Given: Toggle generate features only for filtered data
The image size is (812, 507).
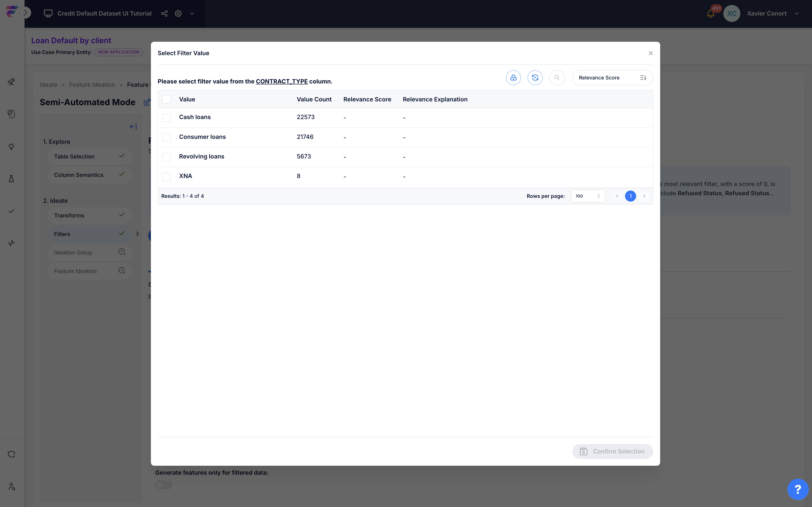Looking at the screenshot, I should (164, 485).
